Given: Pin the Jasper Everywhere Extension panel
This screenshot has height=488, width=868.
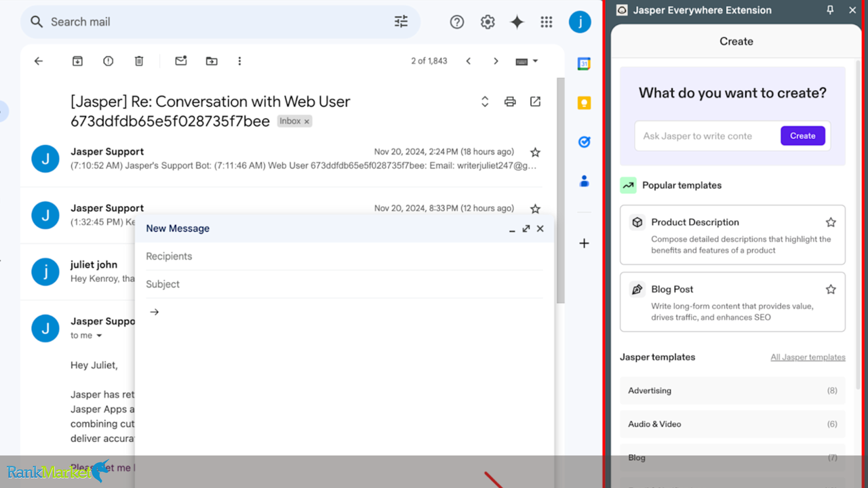Looking at the screenshot, I should tap(830, 10).
